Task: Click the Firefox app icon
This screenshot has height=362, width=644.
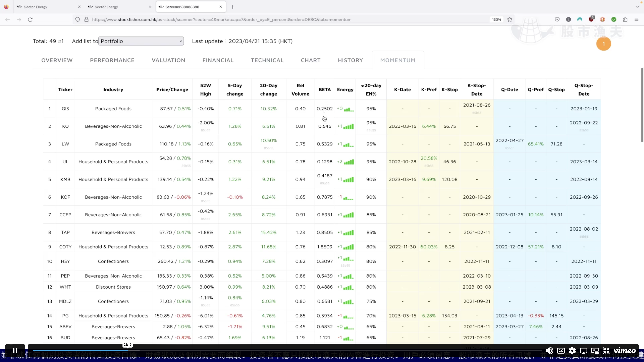Action: click(6, 7)
